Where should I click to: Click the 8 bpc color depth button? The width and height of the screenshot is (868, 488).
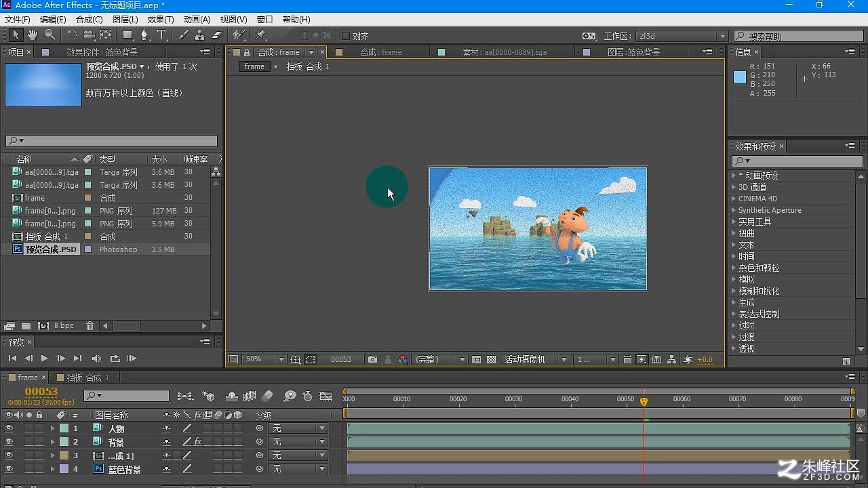tap(64, 326)
